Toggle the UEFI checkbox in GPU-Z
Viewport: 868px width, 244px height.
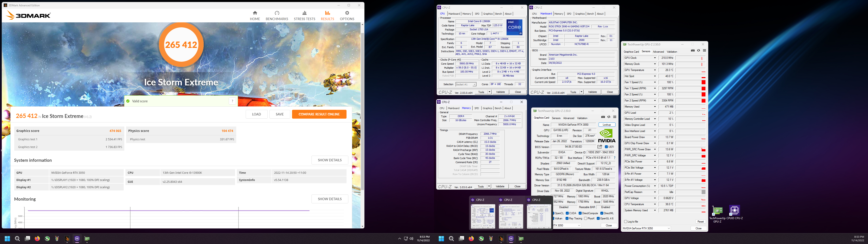[x=606, y=147]
